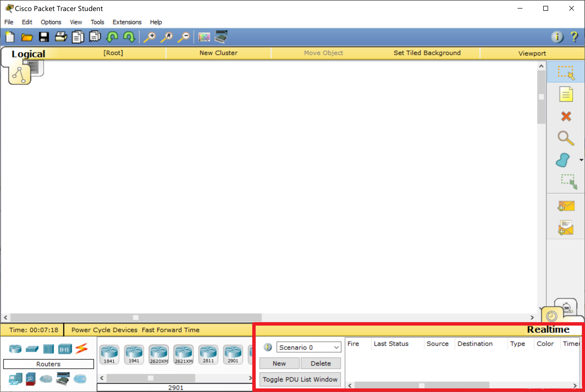This screenshot has width=585, height=392.
Task: Click New to create PDU scenario
Action: pos(279,363)
